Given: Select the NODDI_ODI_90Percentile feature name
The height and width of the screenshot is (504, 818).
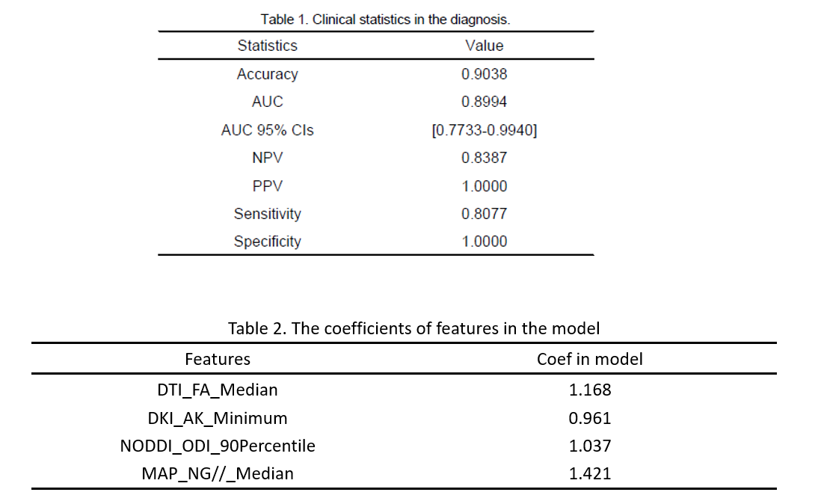Looking at the screenshot, I should click(x=218, y=446).
